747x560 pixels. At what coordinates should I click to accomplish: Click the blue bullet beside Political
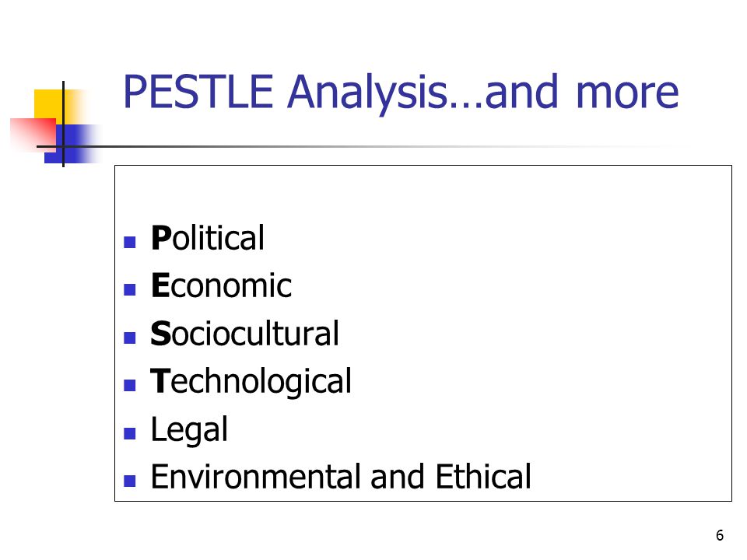pos(130,243)
